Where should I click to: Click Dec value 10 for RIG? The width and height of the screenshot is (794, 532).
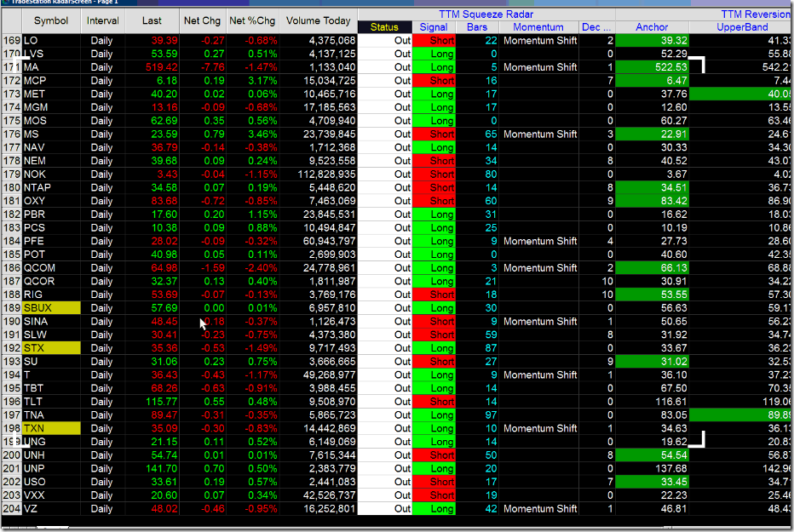(607, 295)
